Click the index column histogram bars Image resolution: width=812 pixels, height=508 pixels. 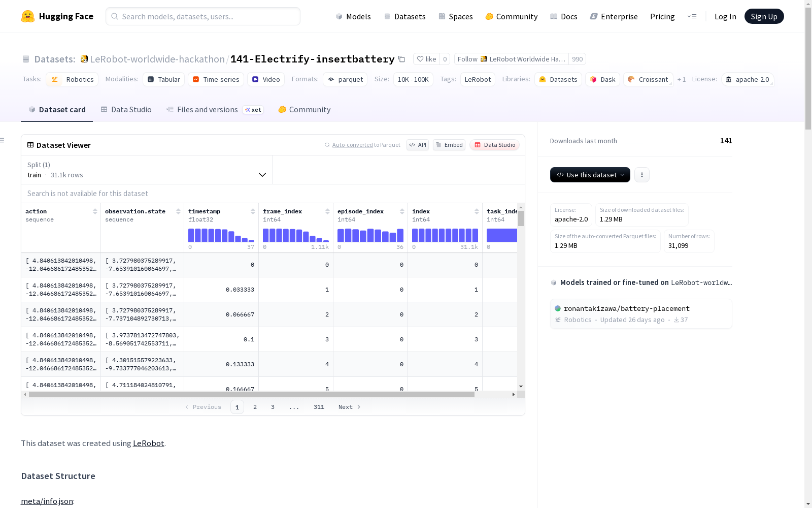tap(445, 235)
